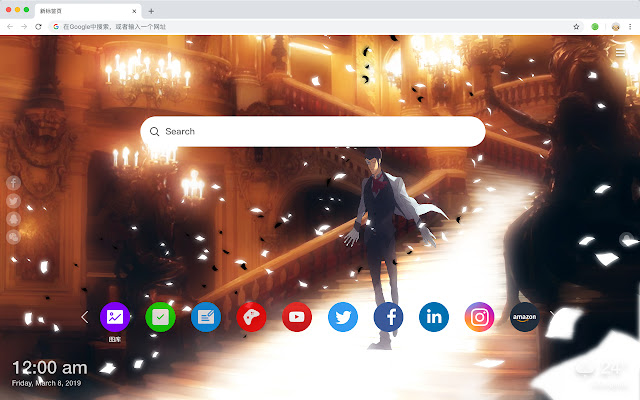Close the current browser tab
This screenshot has width=640, height=400.
[134, 11]
